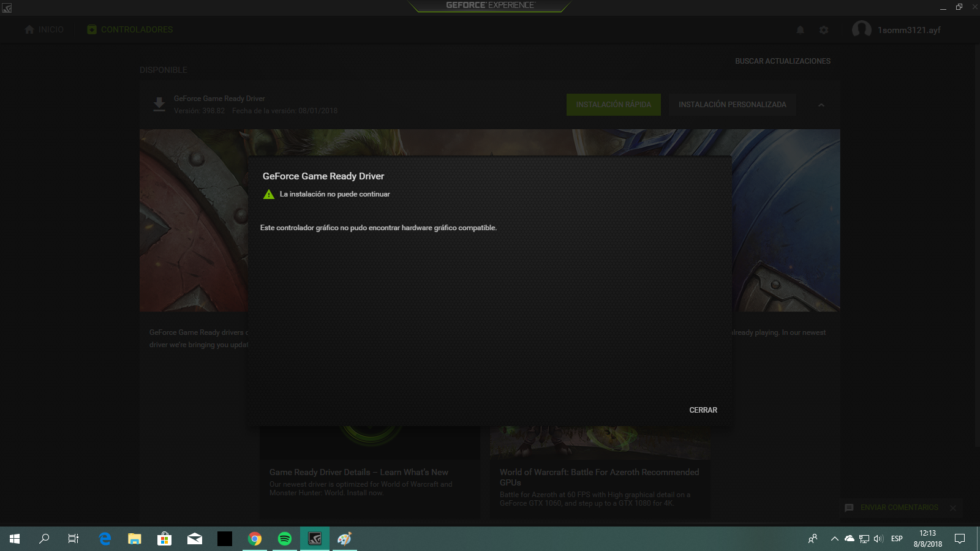Open File Explorer from taskbar

135,539
